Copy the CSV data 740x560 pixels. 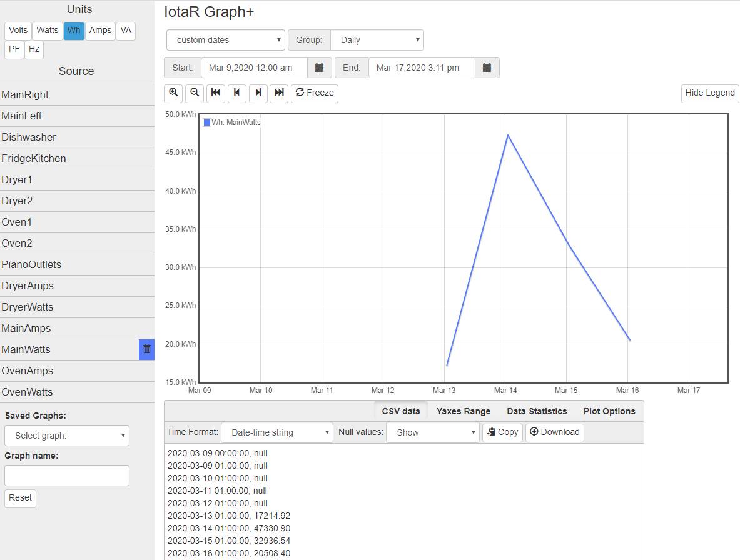(x=503, y=432)
